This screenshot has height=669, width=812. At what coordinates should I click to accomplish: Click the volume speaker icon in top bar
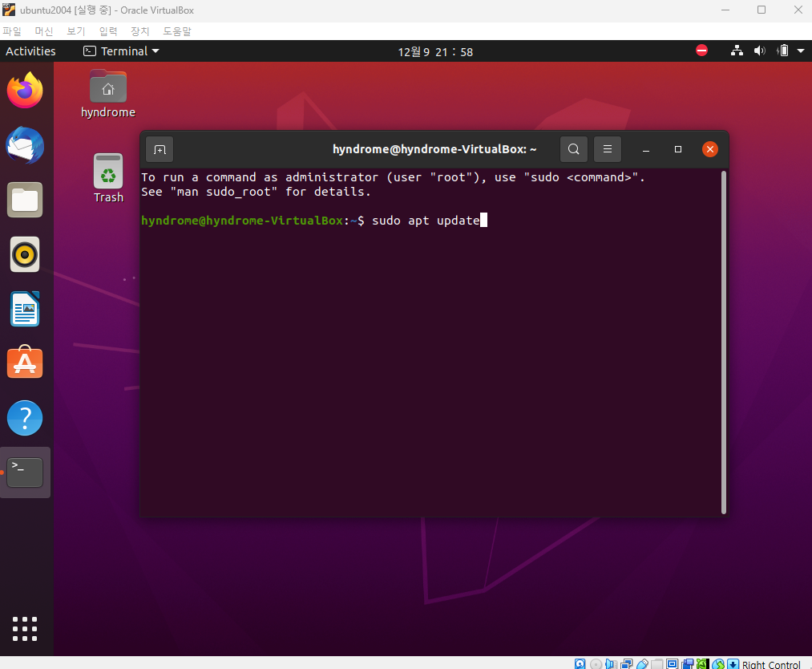click(759, 51)
